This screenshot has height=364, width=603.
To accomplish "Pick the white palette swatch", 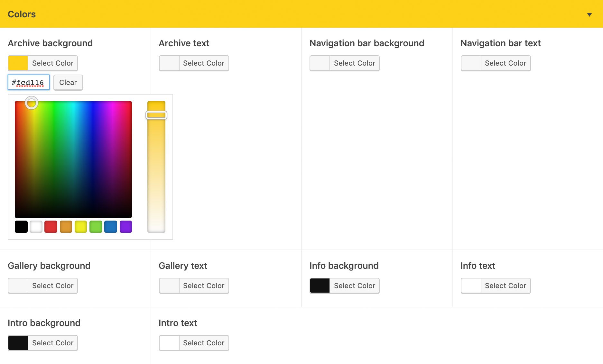I will pos(36,227).
